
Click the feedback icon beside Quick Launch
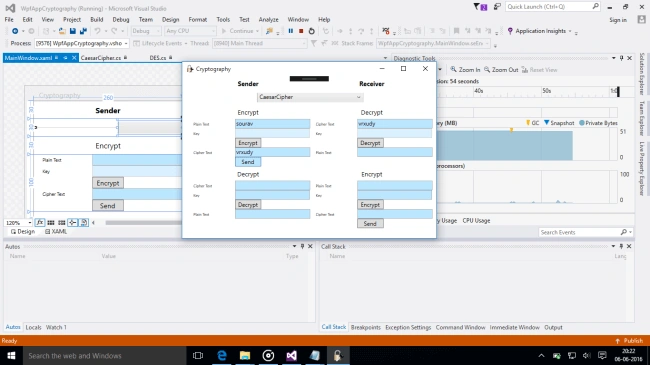(497, 7)
